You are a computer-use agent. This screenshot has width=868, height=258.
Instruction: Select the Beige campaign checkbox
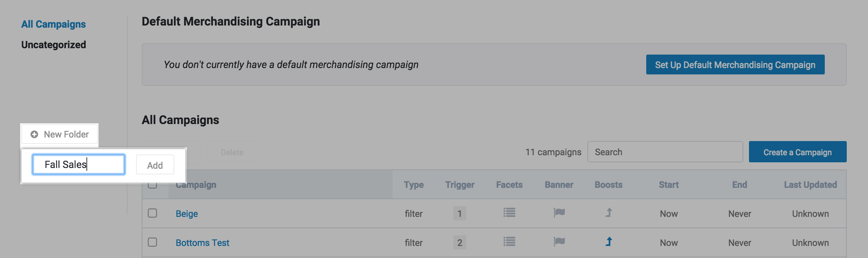tap(152, 213)
